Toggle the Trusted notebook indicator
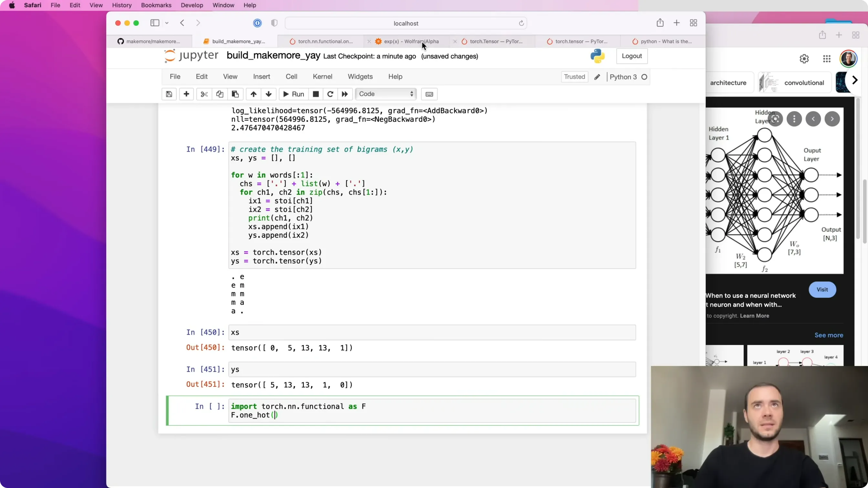Screen dimensions: 868x488 [x=574, y=77]
